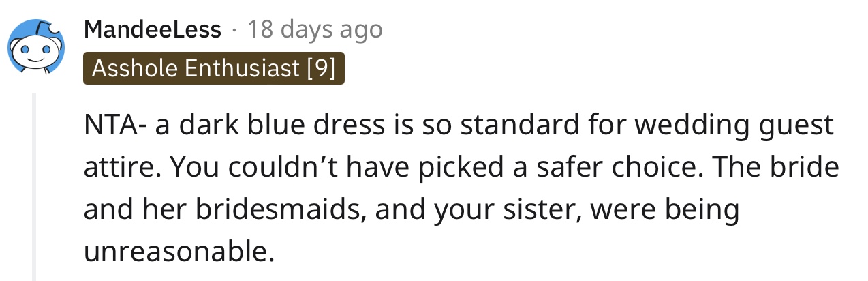Click the word 'guest' ending the first line
This screenshot has width=868, height=281.
(788, 126)
